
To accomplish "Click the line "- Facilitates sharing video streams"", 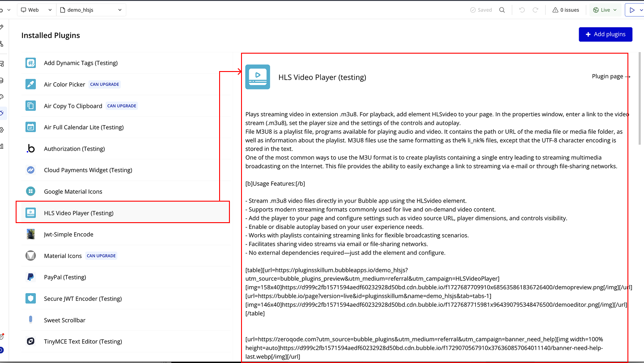I will pos(337,244).
